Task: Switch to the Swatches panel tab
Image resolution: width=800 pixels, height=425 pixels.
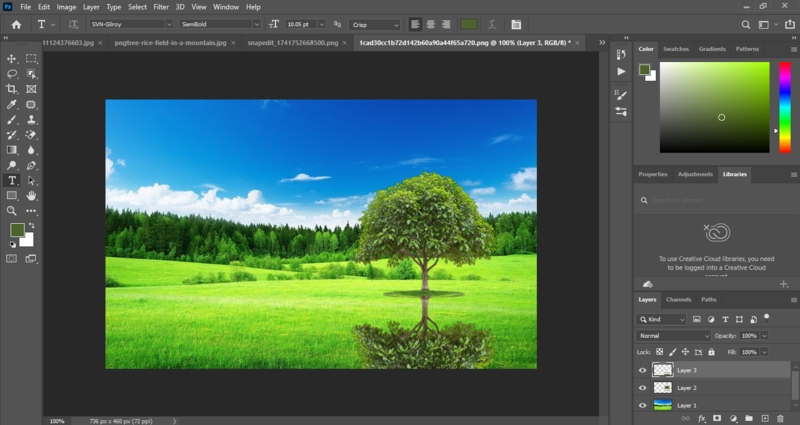Action: coord(676,48)
